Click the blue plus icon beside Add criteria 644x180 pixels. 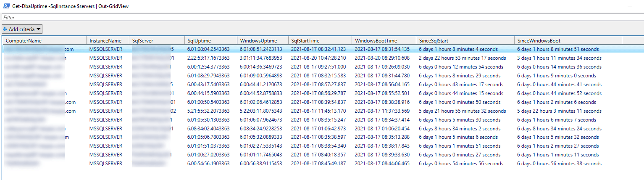(x=5, y=29)
